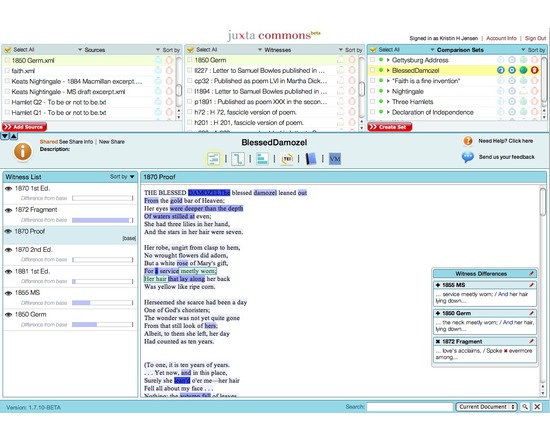This screenshot has height=440, width=550.
Task: Click into the Search input field
Action: pos(410,407)
